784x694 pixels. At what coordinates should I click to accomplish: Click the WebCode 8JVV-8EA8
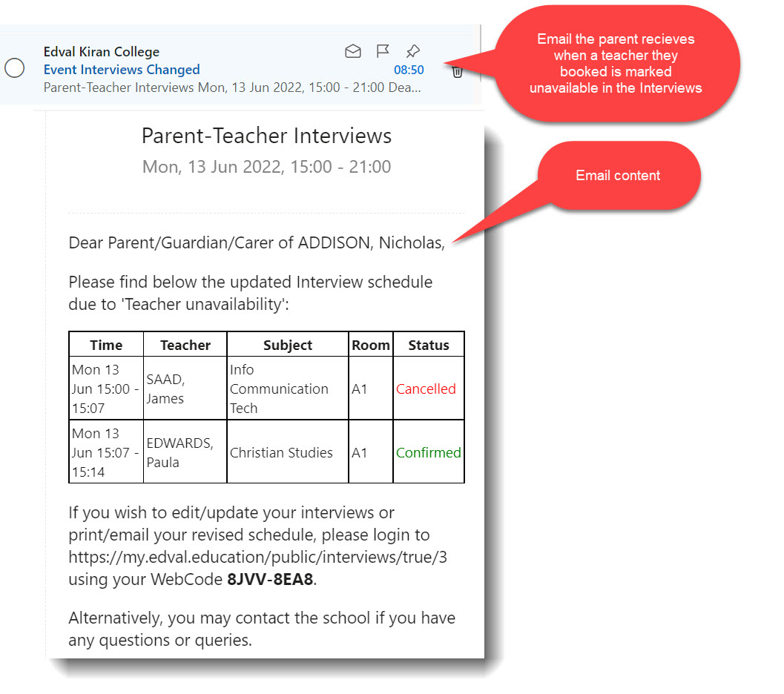pos(270,580)
